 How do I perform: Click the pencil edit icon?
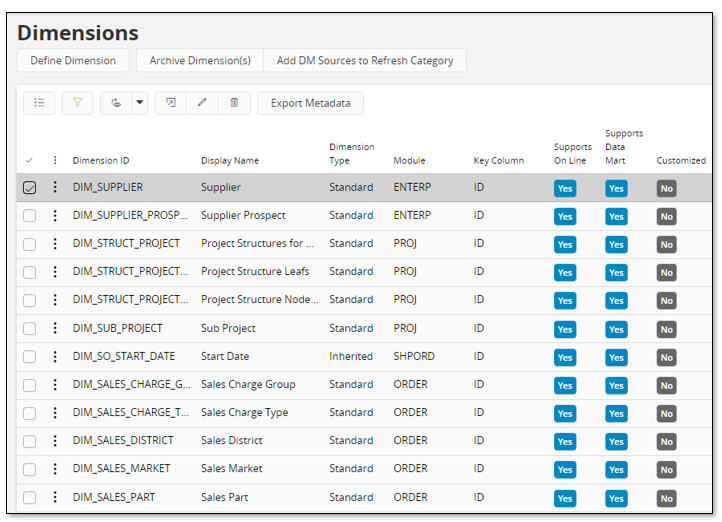(202, 103)
